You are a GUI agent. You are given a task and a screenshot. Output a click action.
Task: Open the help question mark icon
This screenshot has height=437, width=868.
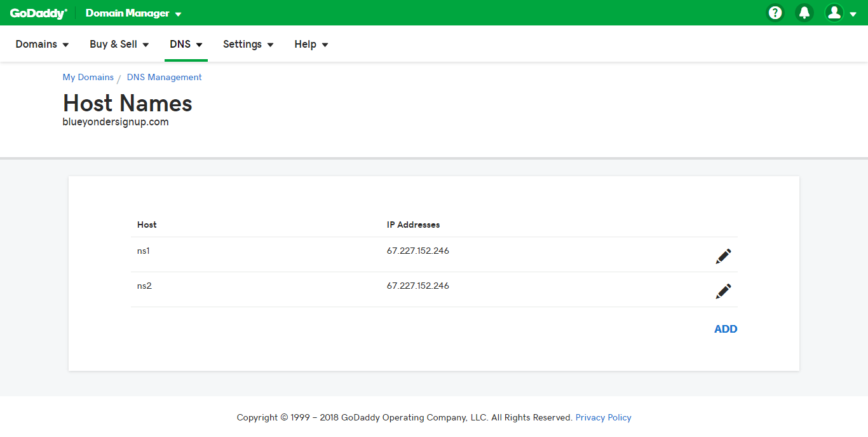tap(775, 13)
